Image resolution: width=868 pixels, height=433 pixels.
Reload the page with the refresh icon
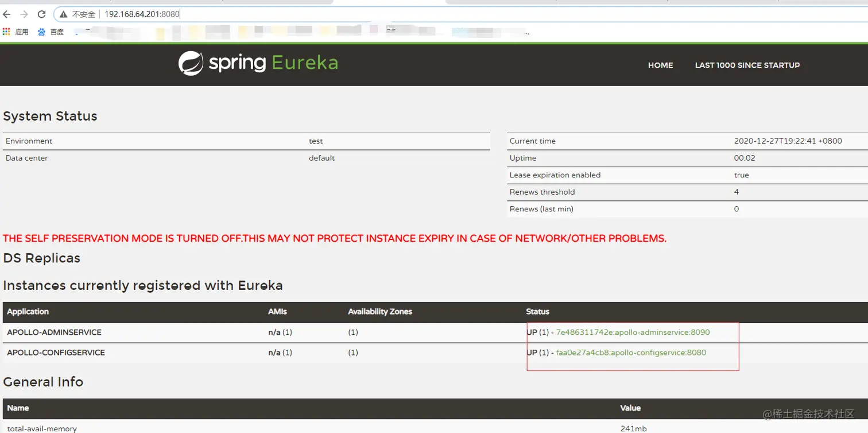tap(41, 14)
